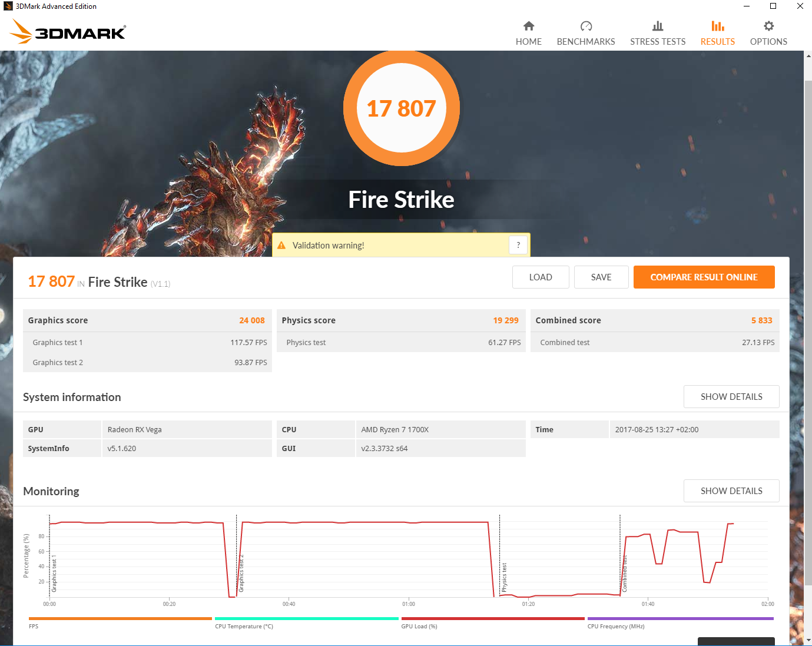Open Options via the gear icon
Image resolution: width=812 pixels, height=646 pixels.
[x=768, y=26]
